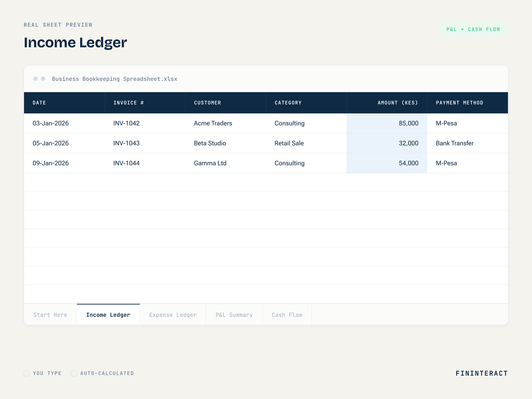
Task: Click the Real Sheet Preview label
Action: pos(58,25)
